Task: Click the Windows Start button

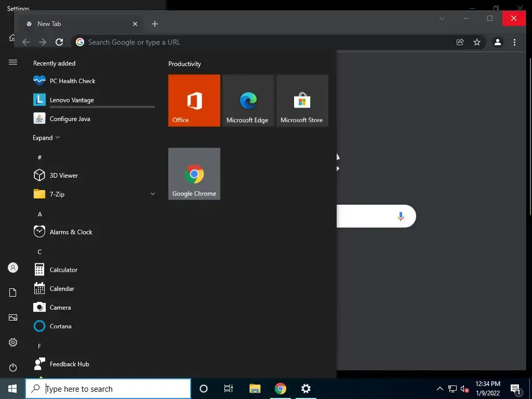Action: click(12, 389)
